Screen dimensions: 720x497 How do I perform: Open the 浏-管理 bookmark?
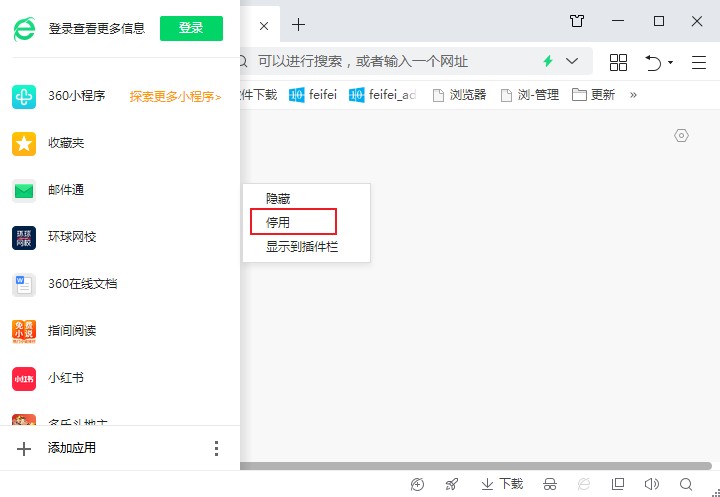529,95
